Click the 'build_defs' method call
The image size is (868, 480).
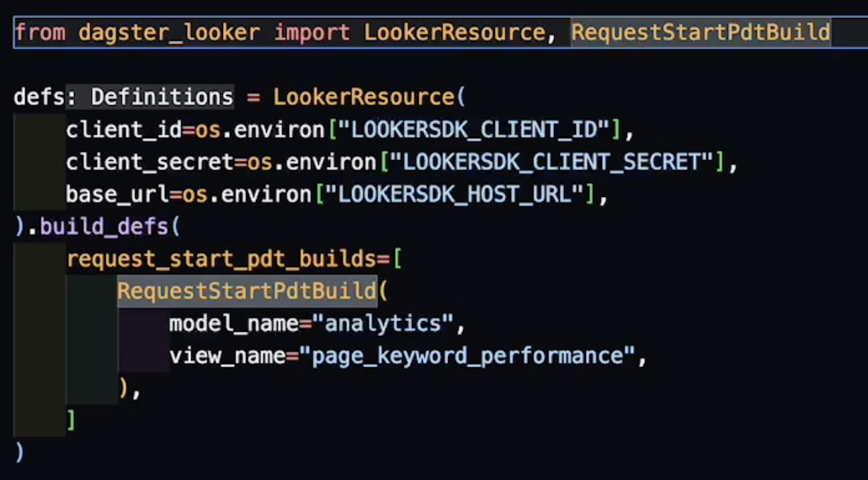click(104, 227)
